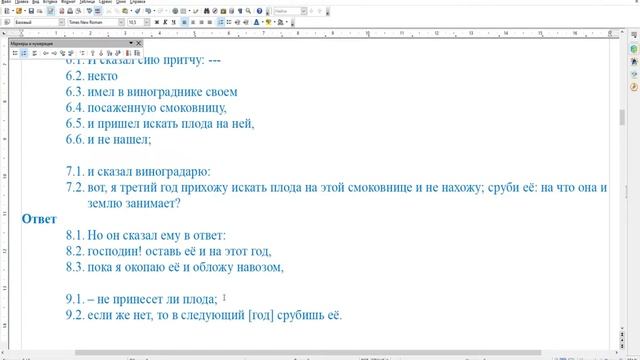The height and width of the screenshot is (360, 640).
Task: Click line "9.2. если же нет, то в следующий"
Action: coord(204,315)
